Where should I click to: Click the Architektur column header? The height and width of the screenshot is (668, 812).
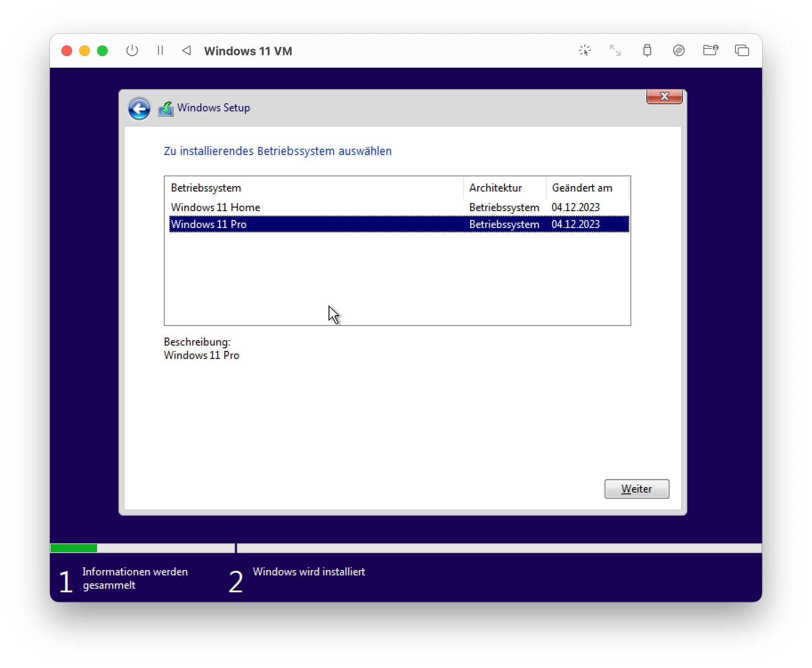[x=505, y=188]
